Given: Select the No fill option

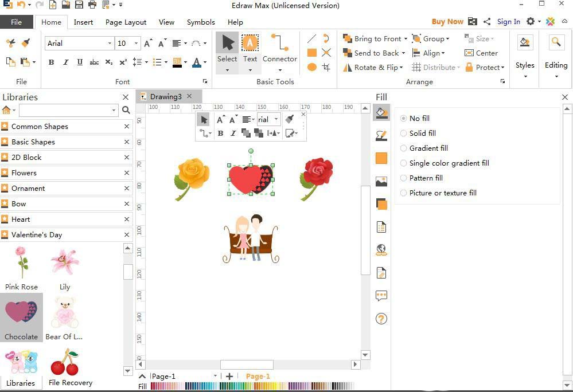Looking at the screenshot, I should (415, 118).
